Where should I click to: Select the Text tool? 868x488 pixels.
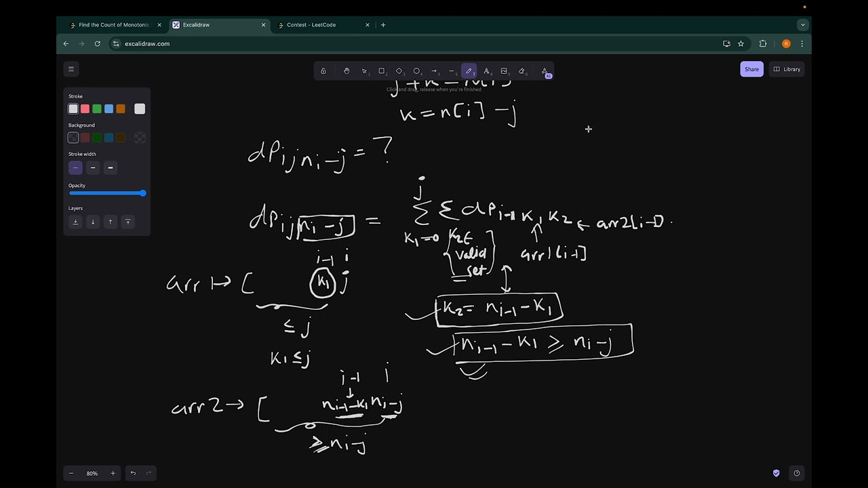point(487,71)
